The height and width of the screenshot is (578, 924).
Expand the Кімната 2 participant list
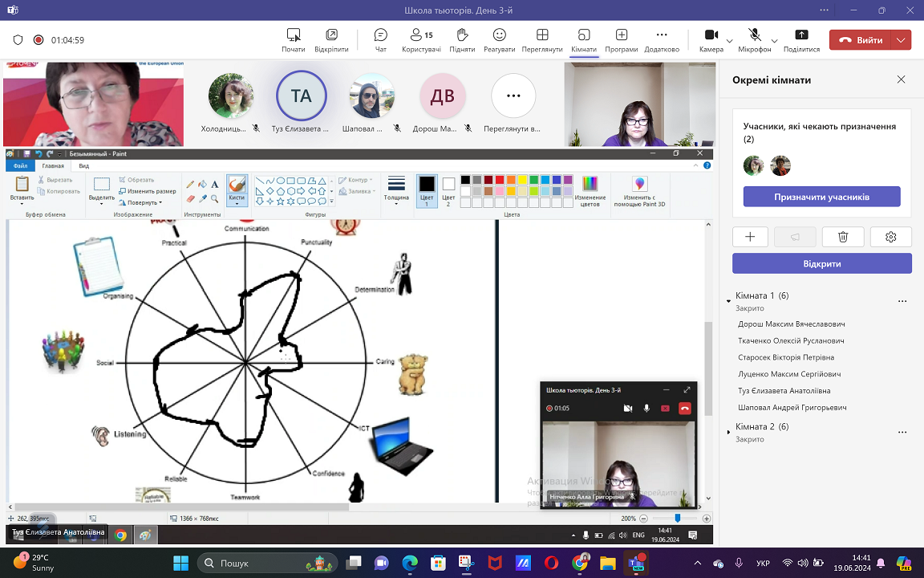pos(728,433)
